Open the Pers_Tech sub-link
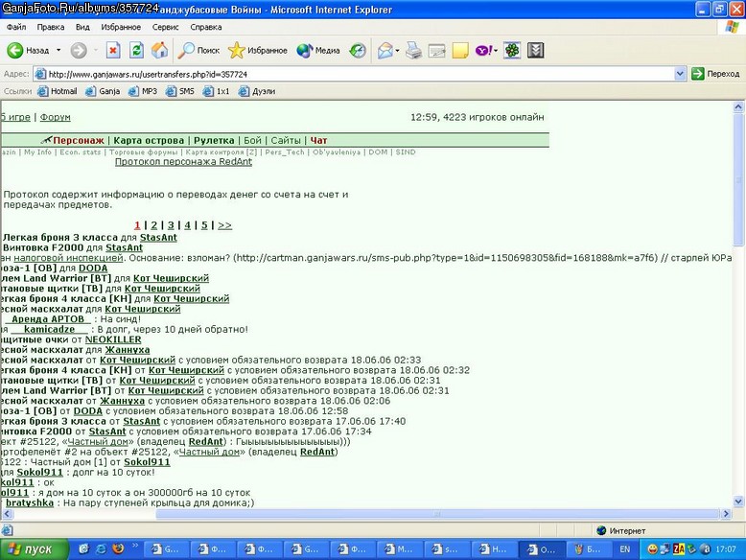Viewport: 746px width, 560px height. point(285,152)
